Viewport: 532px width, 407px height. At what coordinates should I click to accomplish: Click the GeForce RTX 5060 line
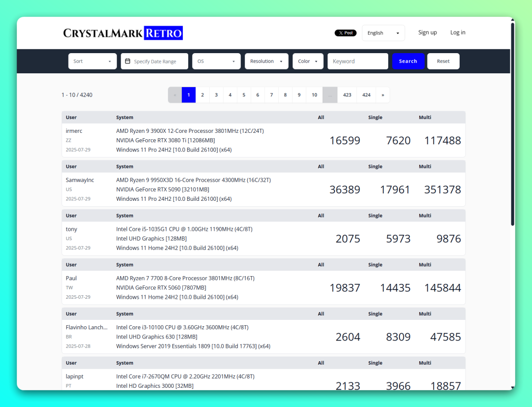161,288
